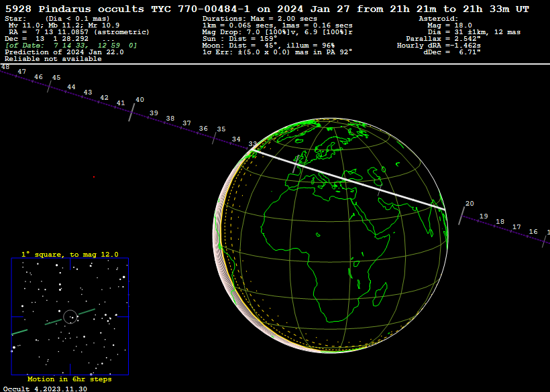The height and width of the screenshot is (392, 550).
Task: Click the 'Parallax = 2.542"' value
Action: click(443, 39)
